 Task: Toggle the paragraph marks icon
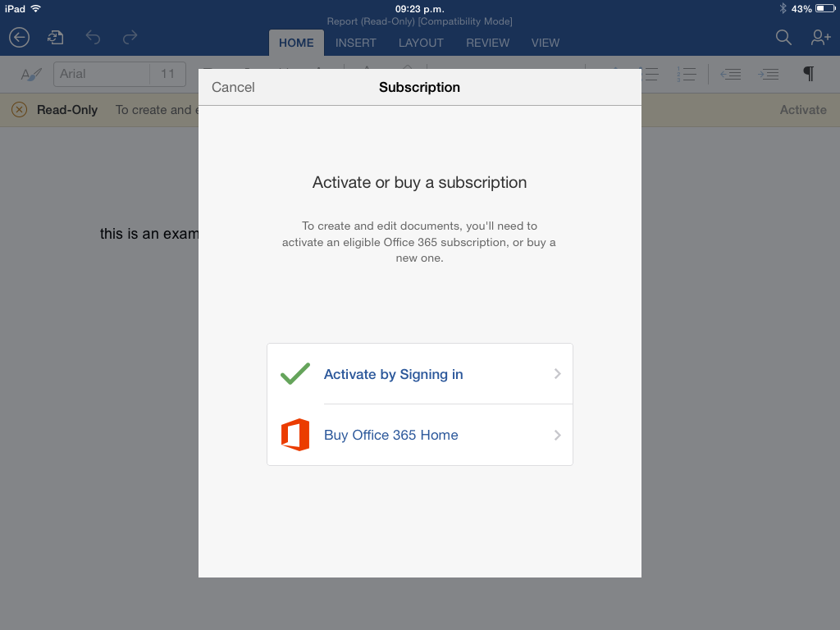809,74
